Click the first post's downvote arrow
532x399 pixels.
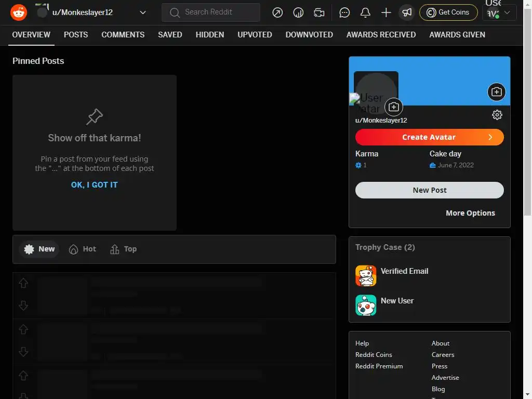coord(23,305)
